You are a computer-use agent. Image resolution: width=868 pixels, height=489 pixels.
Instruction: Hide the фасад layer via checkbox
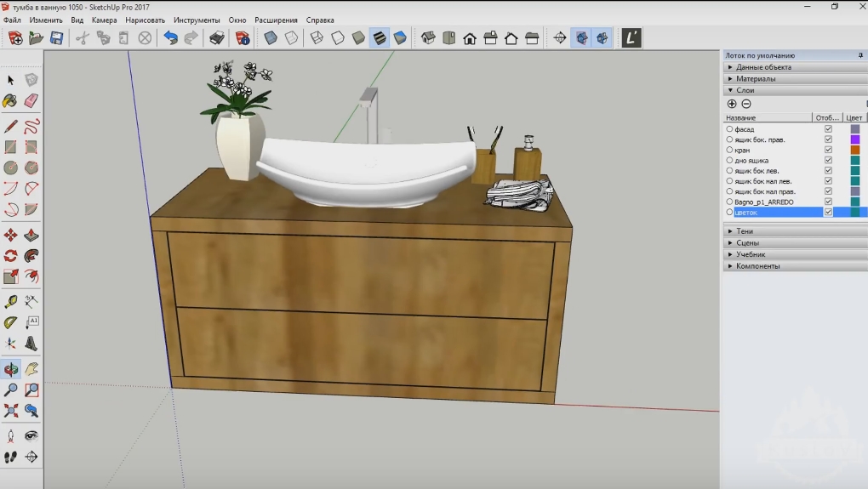point(828,129)
